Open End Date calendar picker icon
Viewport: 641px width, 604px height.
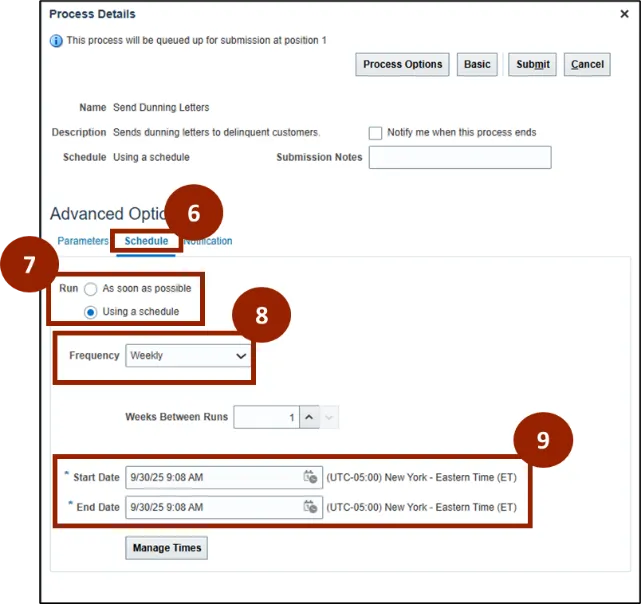coord(310,507)
